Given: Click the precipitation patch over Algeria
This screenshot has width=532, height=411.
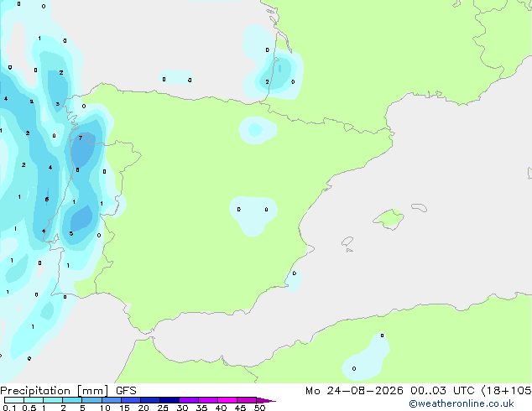Looking at the screenshot, I should click(x=367, y=358).
